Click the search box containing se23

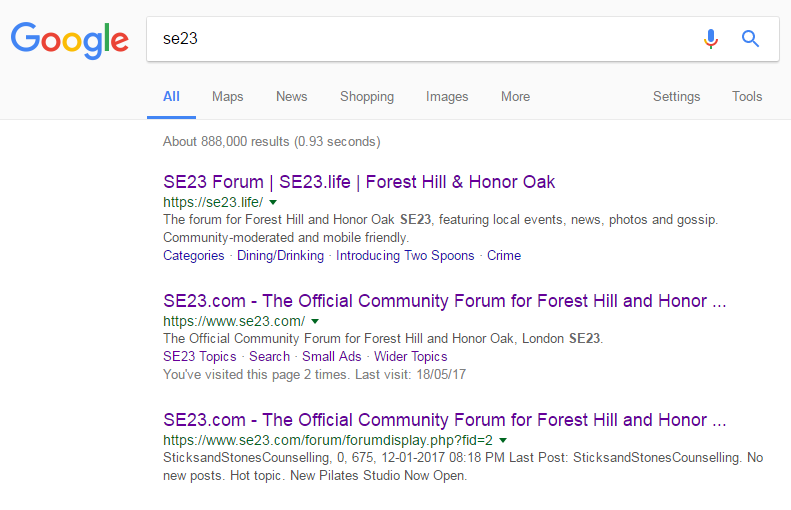click(420, 39)
